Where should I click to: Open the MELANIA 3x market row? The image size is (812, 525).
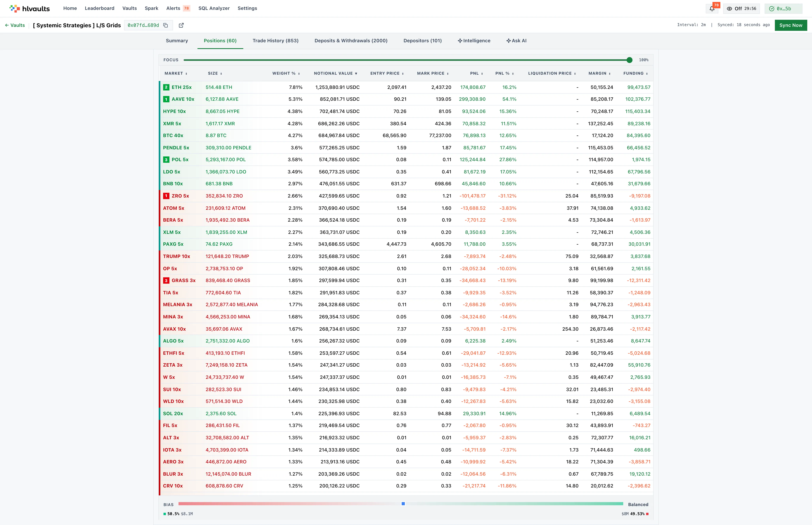pos(406,305)
